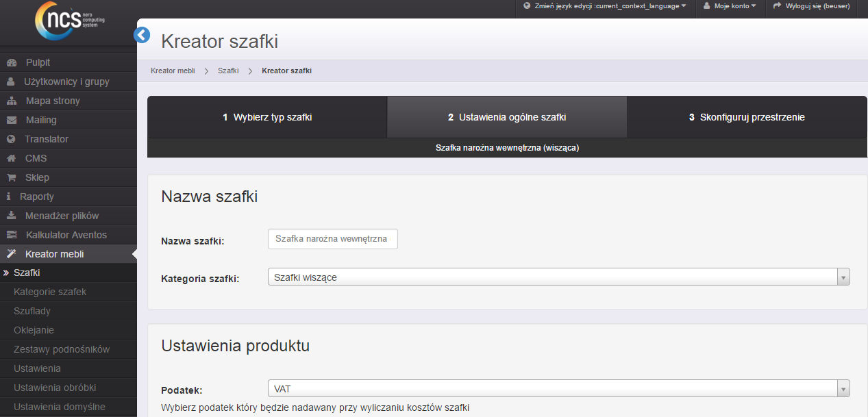
Task: Open the Kategoria szafki dropdown
Action: pos(558,277)
